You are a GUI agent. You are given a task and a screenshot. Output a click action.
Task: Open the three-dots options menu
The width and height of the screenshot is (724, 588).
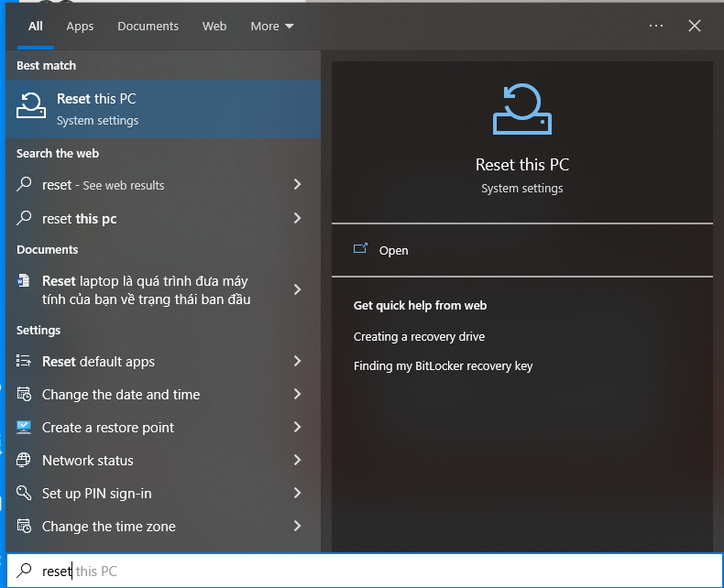coord(656,26)
